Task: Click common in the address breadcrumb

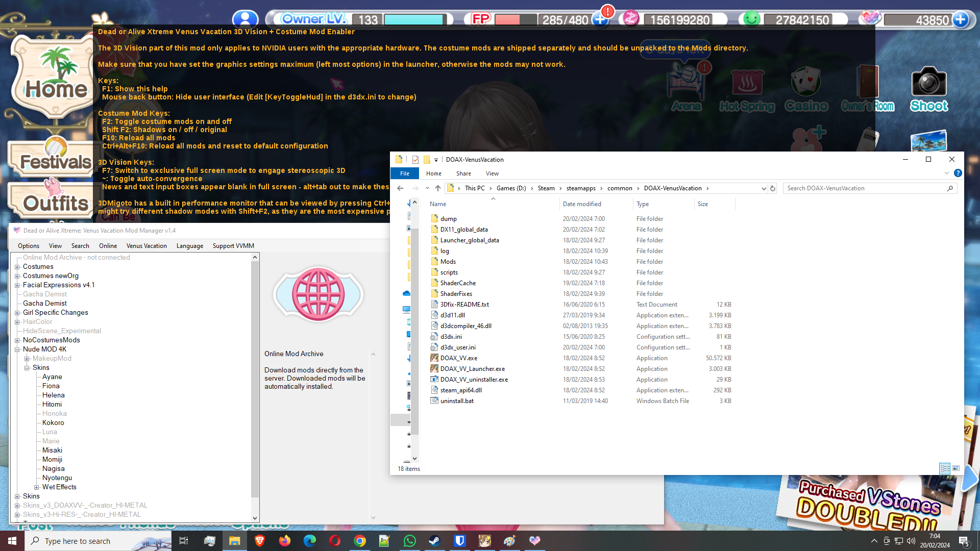Action: pos(620,188)
